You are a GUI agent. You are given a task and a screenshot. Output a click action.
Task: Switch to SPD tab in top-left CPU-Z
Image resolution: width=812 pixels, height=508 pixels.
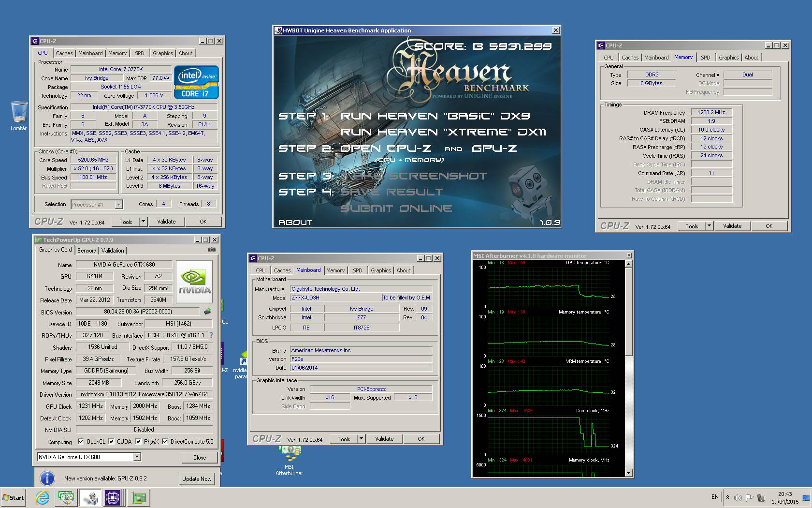pos(139,53)
